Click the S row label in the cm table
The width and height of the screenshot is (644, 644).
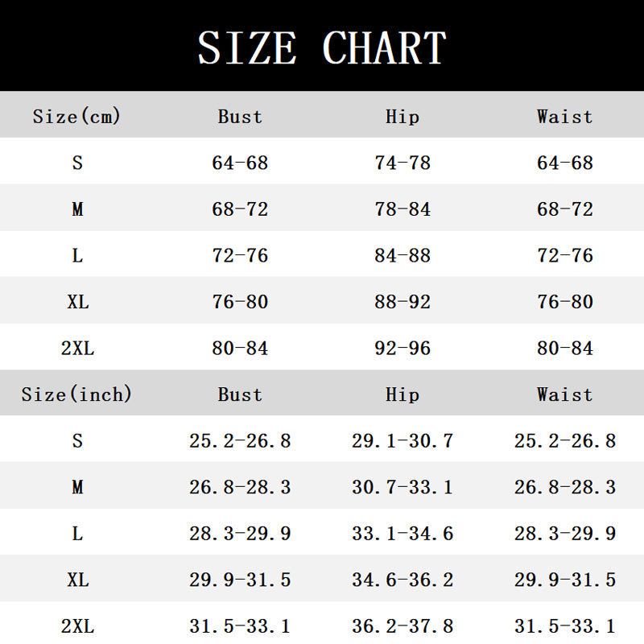[77, 163]
